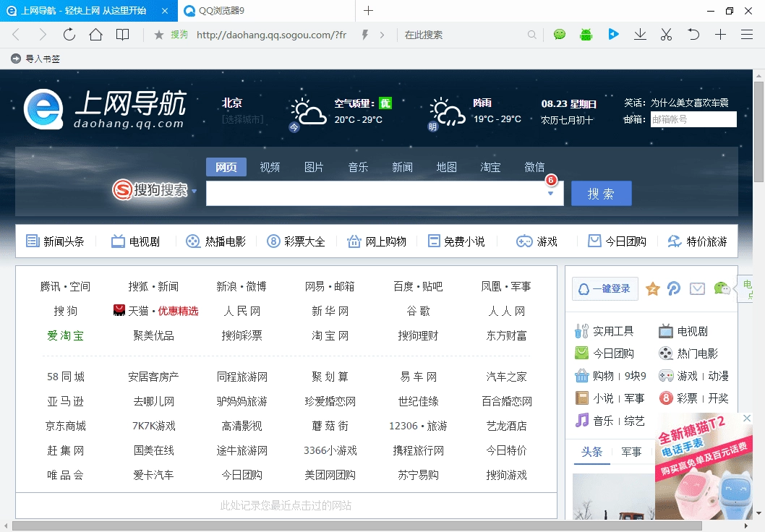This screenshot has width=765, height=532.
Task: Click the 上网导航 site logo
Action: [x=105, y=109]
